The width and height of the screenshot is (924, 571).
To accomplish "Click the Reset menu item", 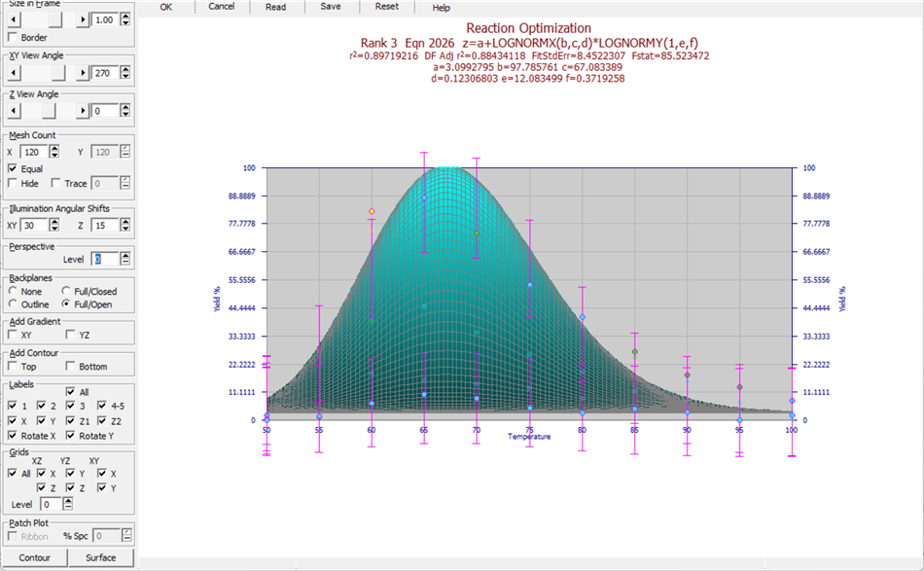I will [386, 7].
